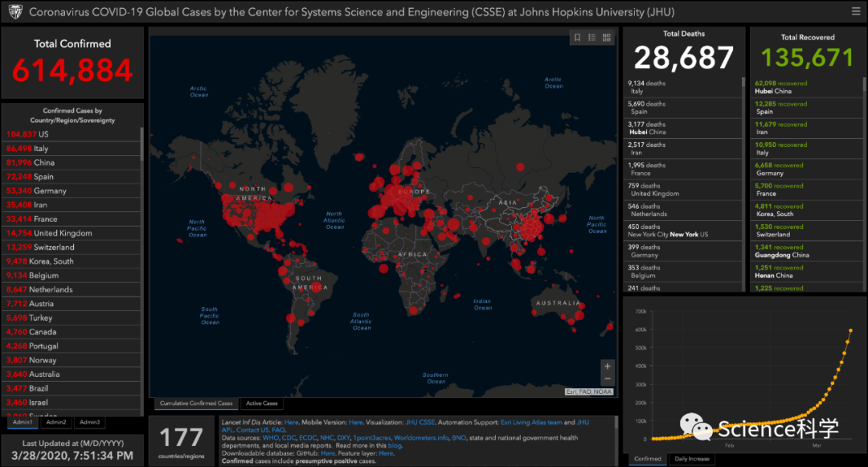
Task: Select Turkey row with 5,698 cases
Action: (x=72, y=317)
